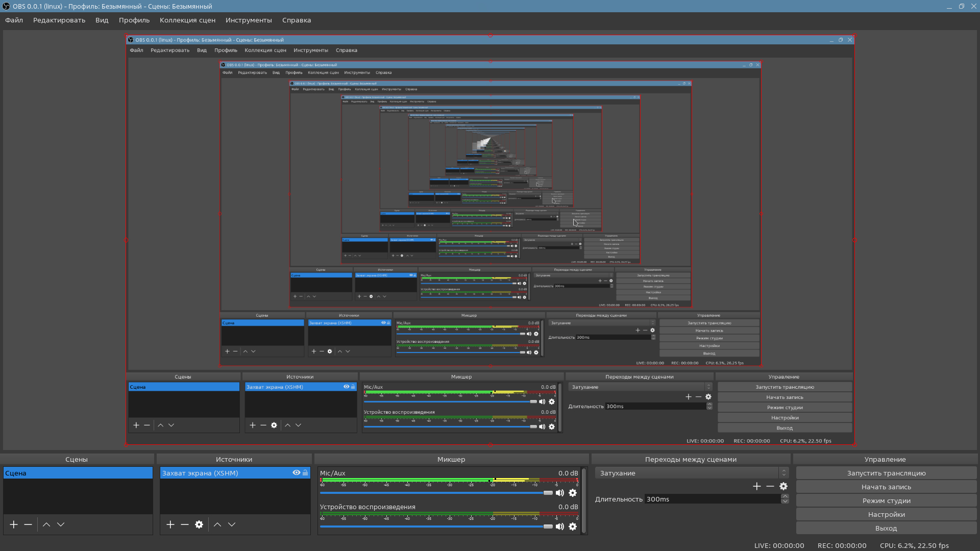Click the Длительность 300ms input field
Screen dimensions: 980x551
click(713, 499)
